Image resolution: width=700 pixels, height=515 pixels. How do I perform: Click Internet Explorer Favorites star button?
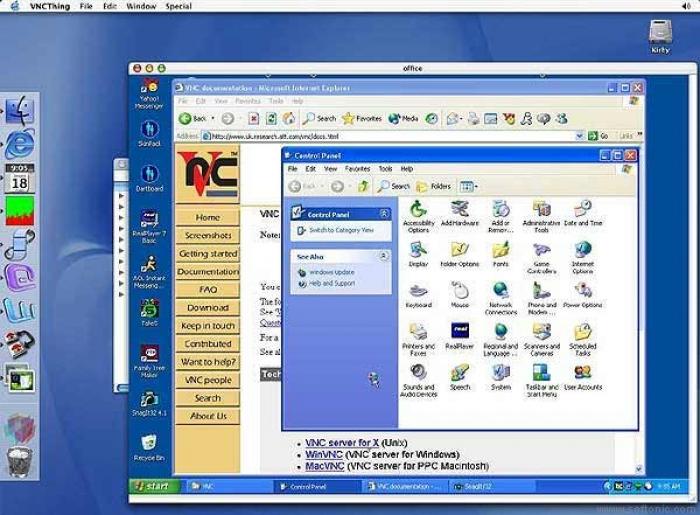[x=362, y=118]
